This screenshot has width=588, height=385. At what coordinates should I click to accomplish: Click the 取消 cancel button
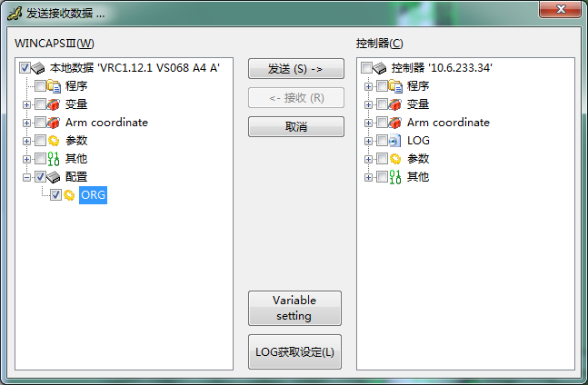click(x=296, y=126)
